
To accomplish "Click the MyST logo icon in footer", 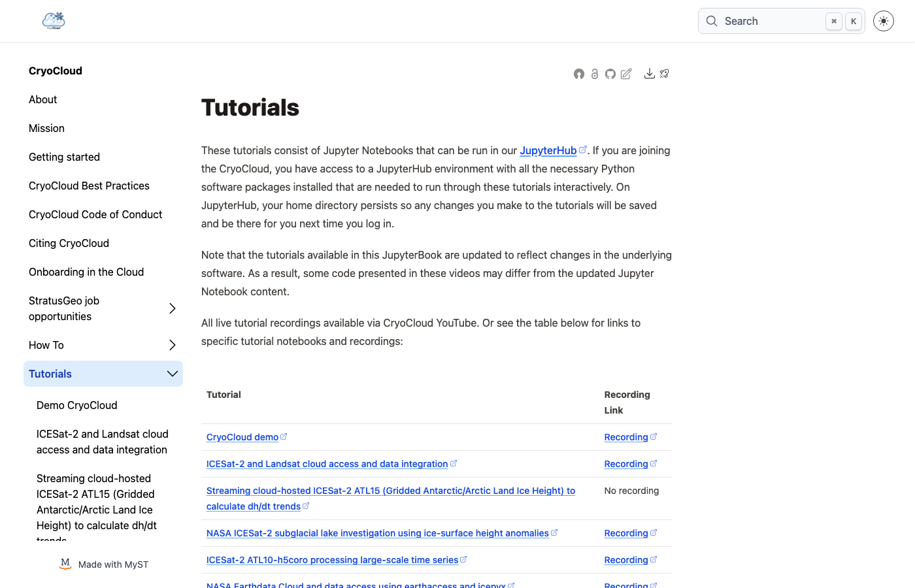I will 65,564.
